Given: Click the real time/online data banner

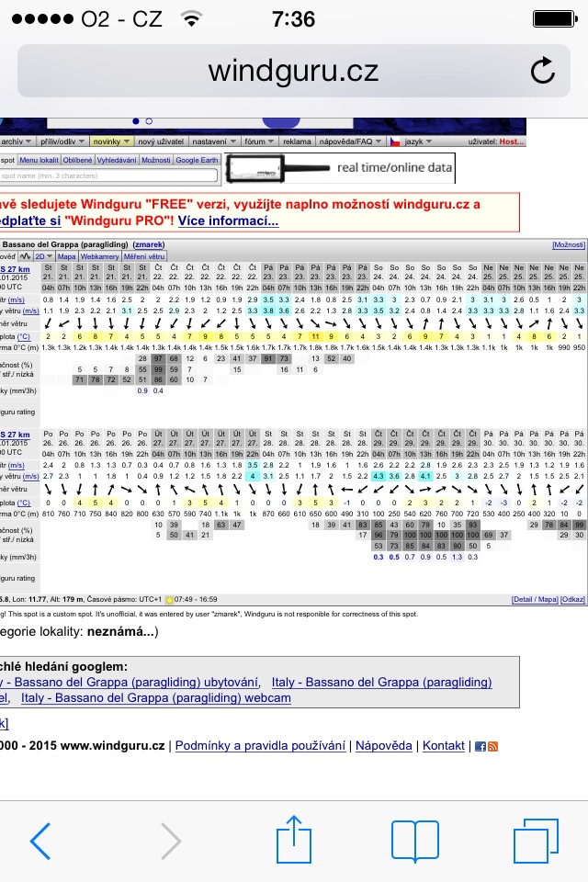Looking at the screenshot, I should [341, 168].
